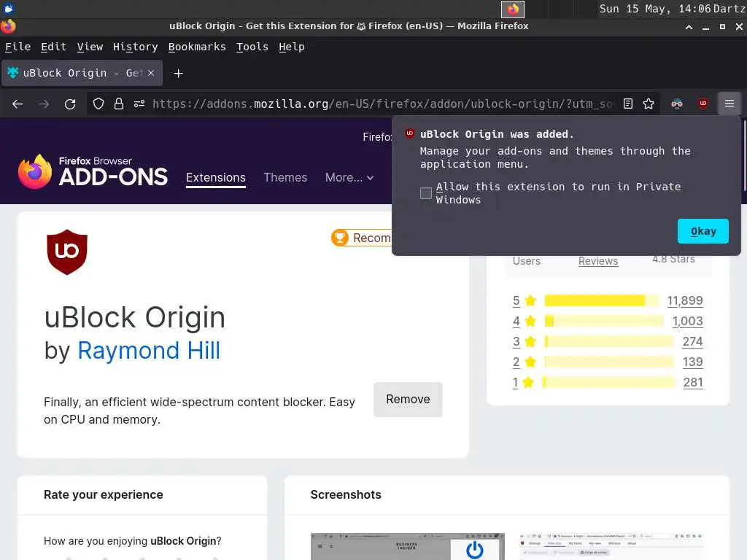
Task: Open the 281 one-star reviews count
Action: (693, 382)
